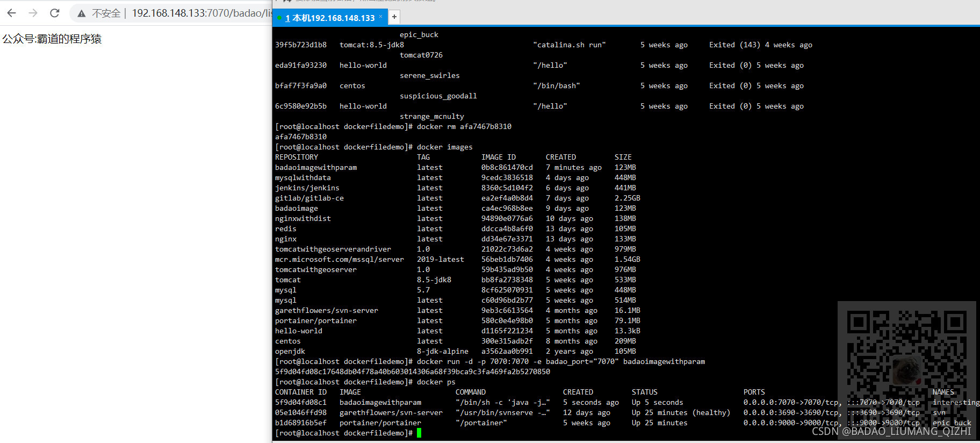Click the 1.54GB size value
980x443 pixels.
(628, 259)
